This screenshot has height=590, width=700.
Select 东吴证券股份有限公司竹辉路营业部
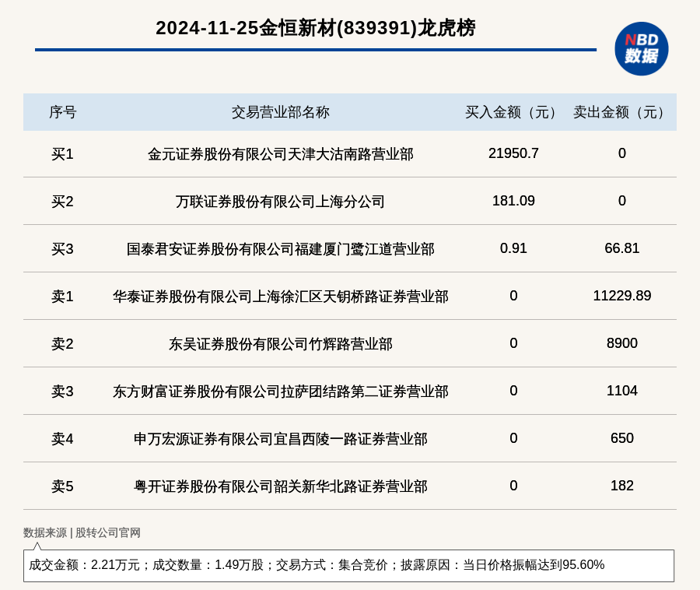pyautogui.click(x=280, y=344)
